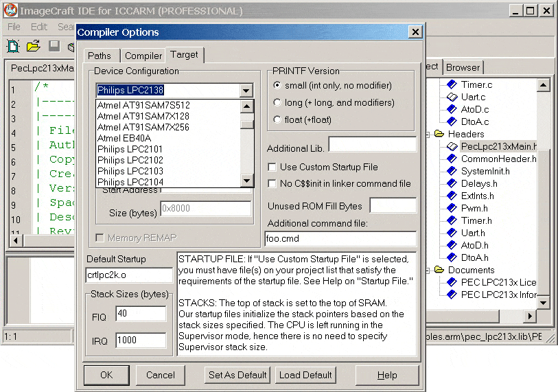Image resolution: width=558 pixels, height=392 pixels.
Task: Switch to the Paths tab
Action: pyautogui.click(x=100, y=56)
